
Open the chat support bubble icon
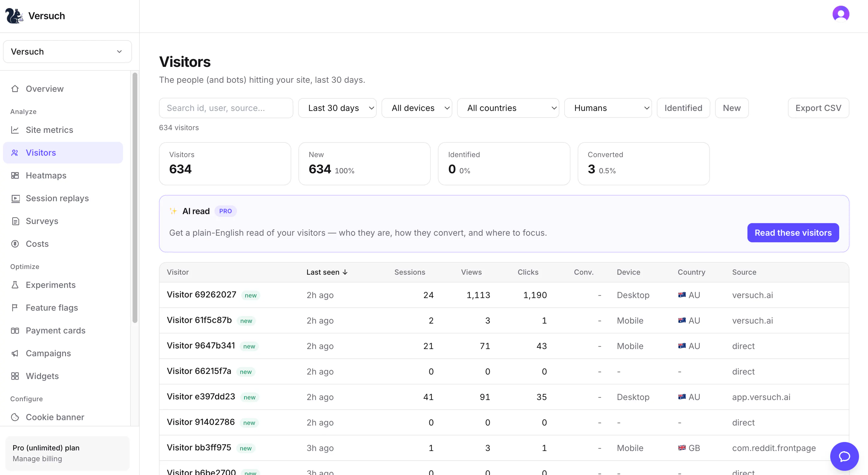coord(844,456)
